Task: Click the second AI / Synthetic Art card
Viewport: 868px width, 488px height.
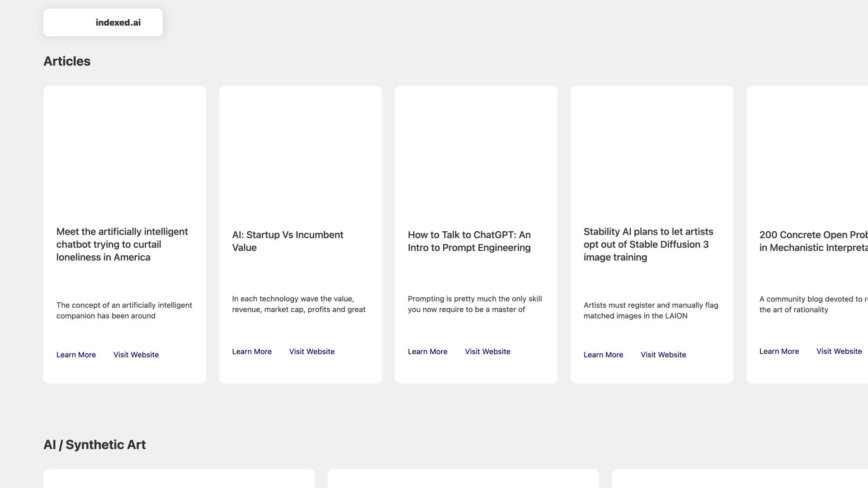Action: tap(463, 479)
